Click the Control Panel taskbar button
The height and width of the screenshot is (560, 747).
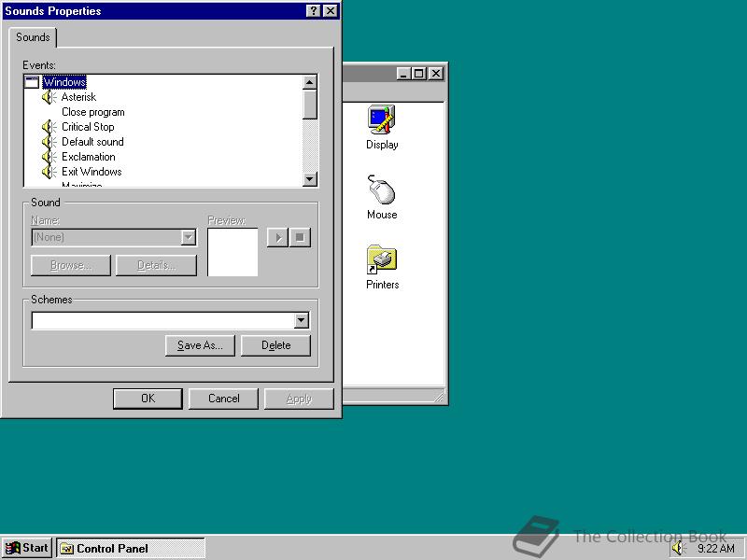[131, 548]
